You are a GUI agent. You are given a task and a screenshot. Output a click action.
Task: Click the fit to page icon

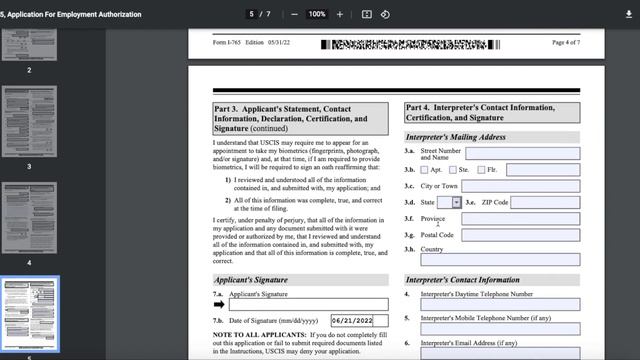click(x=367, y=14)
